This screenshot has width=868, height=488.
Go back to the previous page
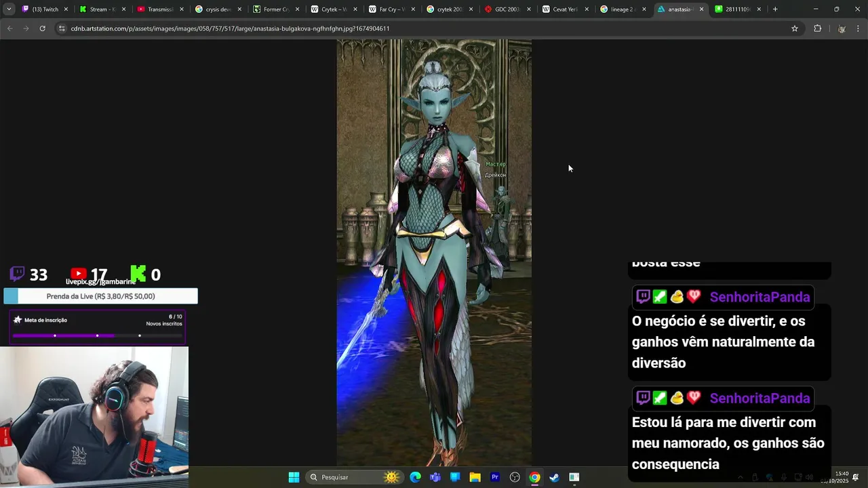coord(9,28)
